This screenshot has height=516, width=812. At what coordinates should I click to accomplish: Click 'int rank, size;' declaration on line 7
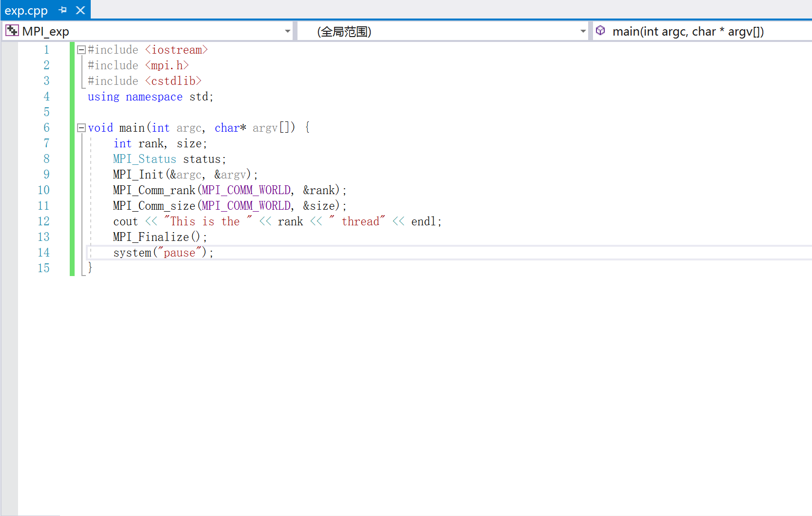click(160, 143)
